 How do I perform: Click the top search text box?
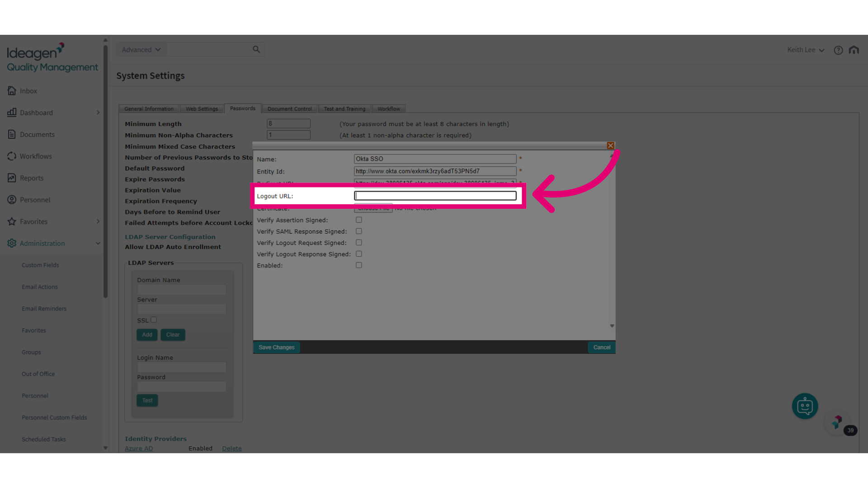208,50
